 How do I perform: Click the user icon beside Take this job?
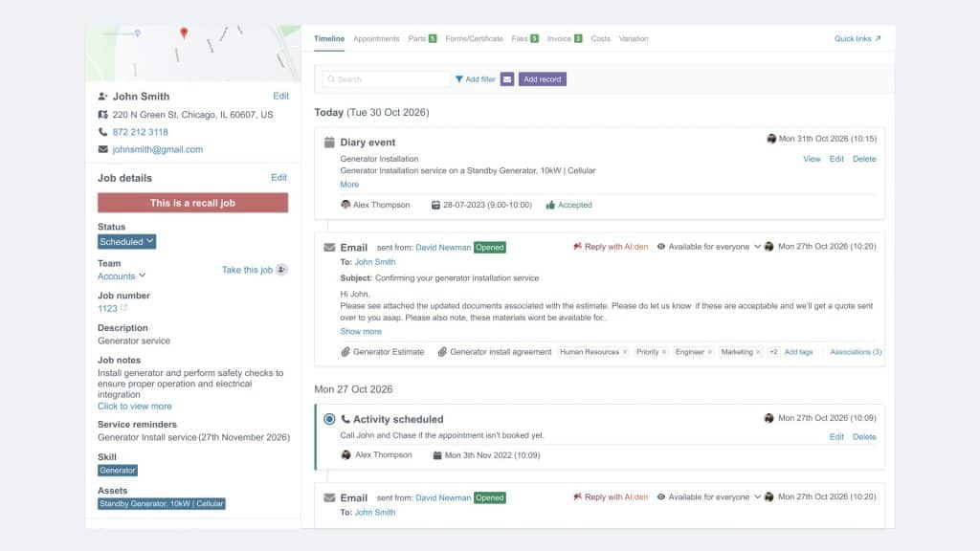click(281, 269)
